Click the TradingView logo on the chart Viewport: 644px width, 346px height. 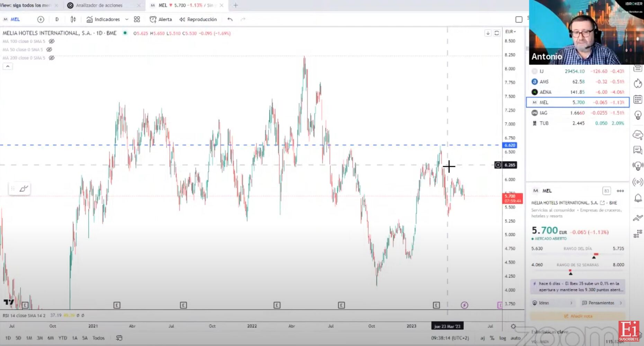(x=9, y=302)
